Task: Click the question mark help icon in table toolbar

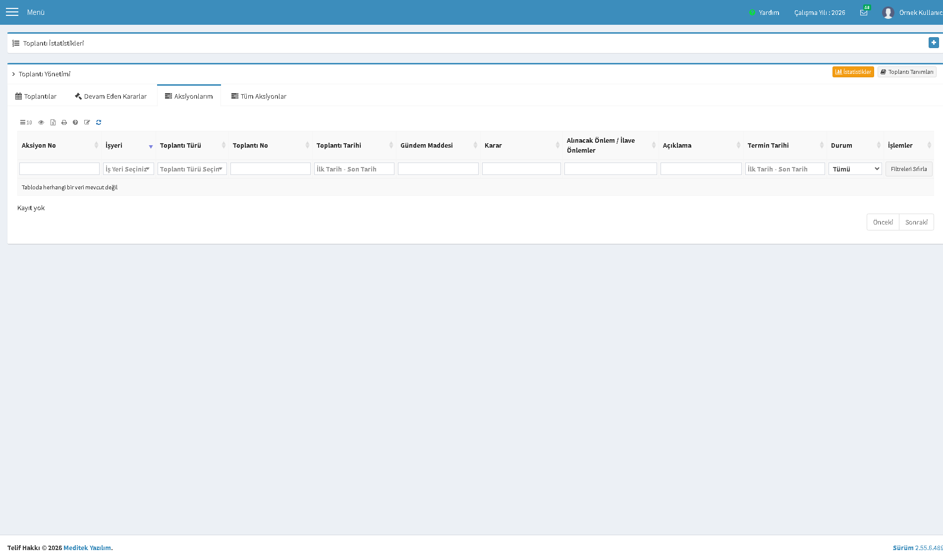Action: pos(75,122)
